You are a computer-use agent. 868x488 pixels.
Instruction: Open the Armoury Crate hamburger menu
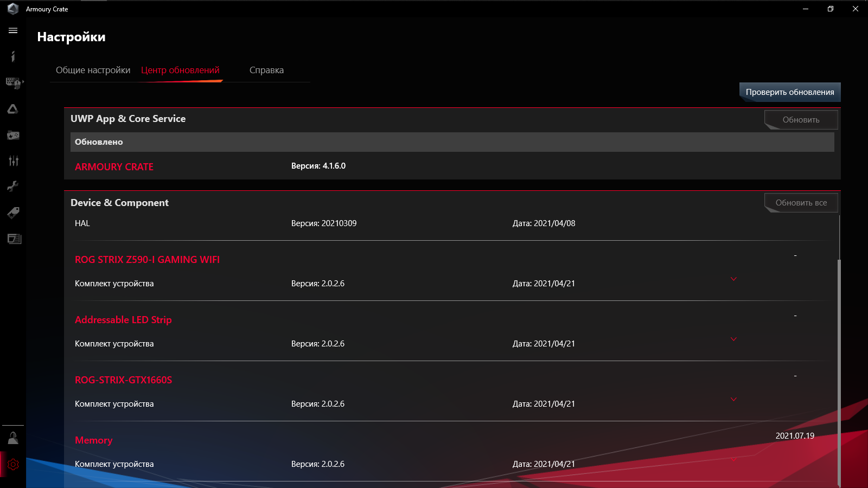[13, 30]
